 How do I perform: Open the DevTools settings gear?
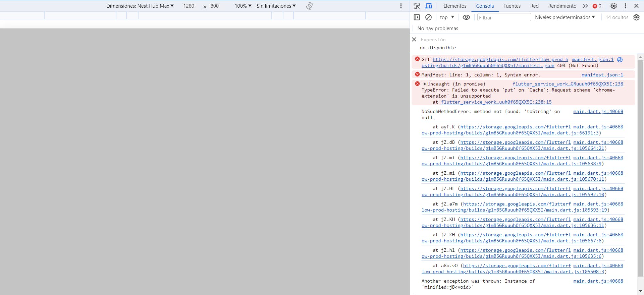point(613,6)
